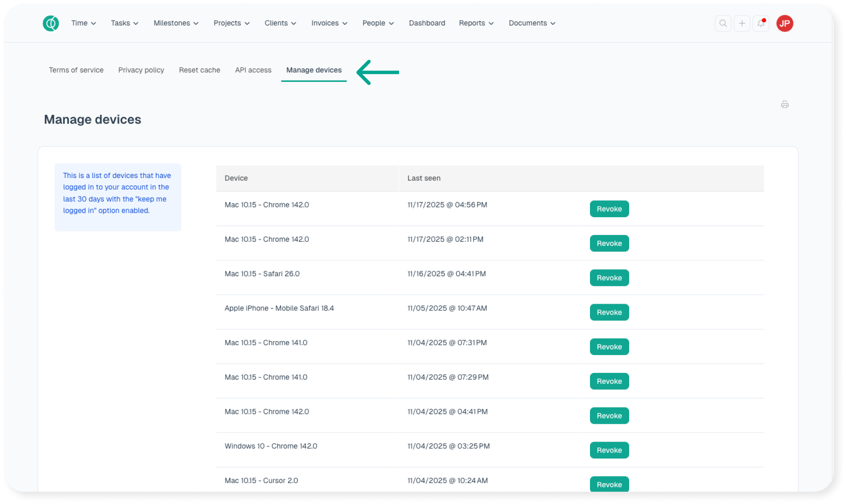This screenshot has height=504, width=846.
Task: Expand the Time dropdown menu
Action: click(83, 23)
